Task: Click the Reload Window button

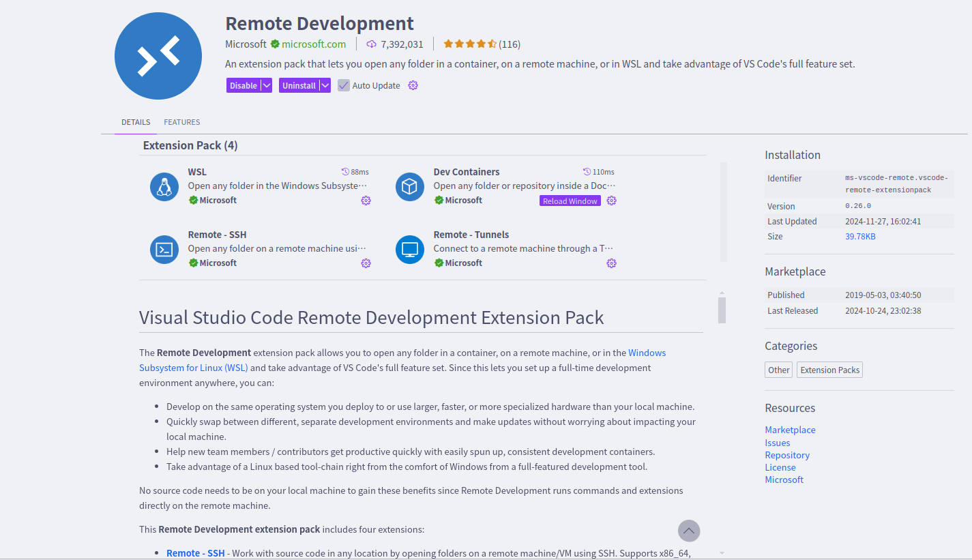Action: pyautogui.click(x=570, y=201)
